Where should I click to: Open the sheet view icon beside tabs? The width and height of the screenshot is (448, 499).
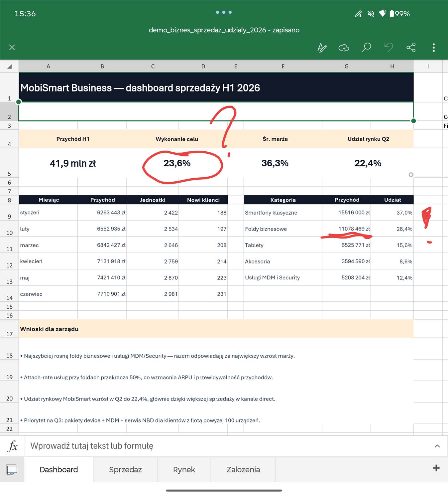tap(12, 470)
